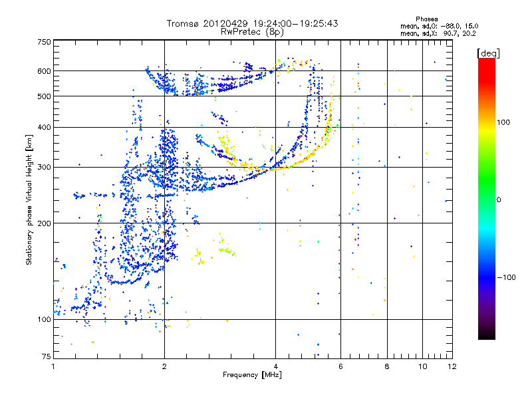Click the colorbar tick label '-100'

click(x=506, y=277)
